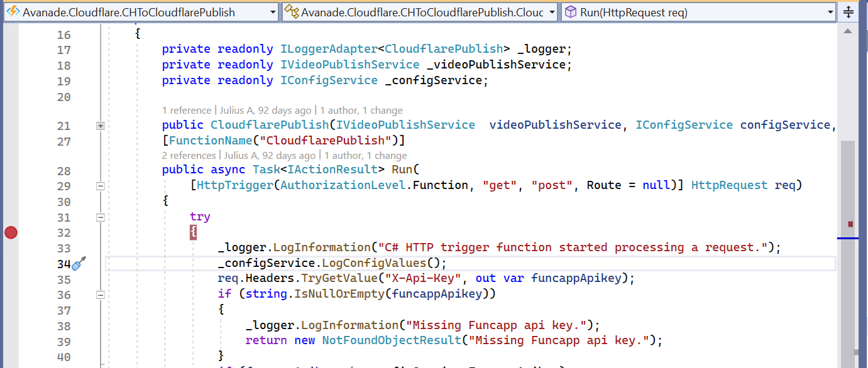Remove the red breakpoint on line 32
Viewport: 868px width, 368px height.
pyautogui.click(x=11, y=233)
